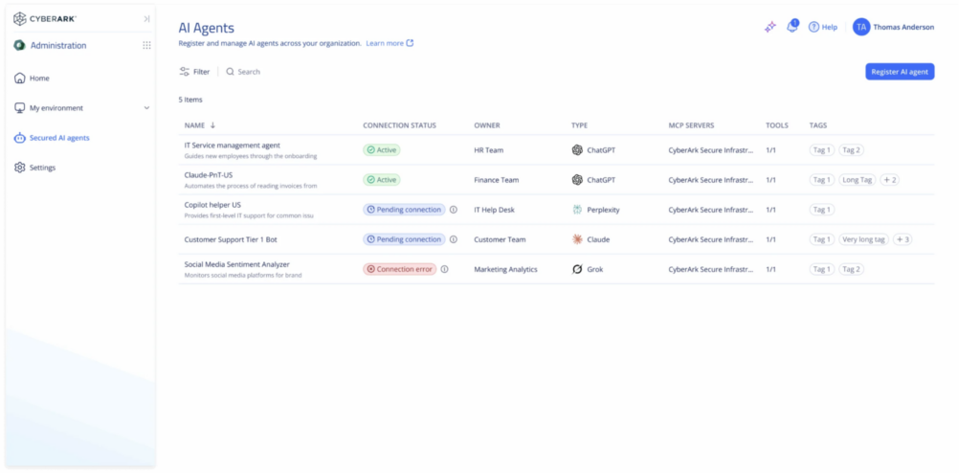The width and height of the screenshot is (980, 473).
Task: Open Social Media Sentiment Analyzer
Action: (x=237, y=264)
